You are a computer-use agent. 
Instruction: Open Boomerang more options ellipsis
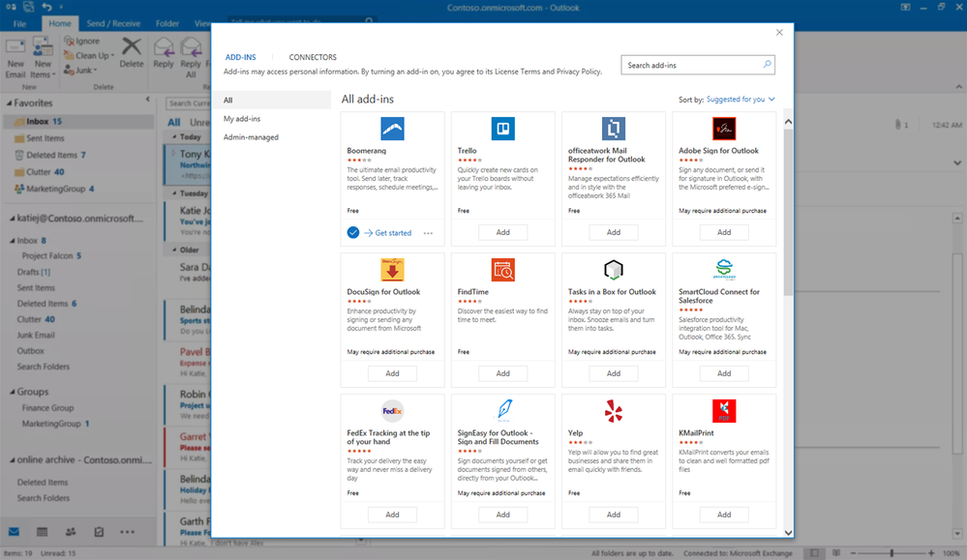point(428,233)
